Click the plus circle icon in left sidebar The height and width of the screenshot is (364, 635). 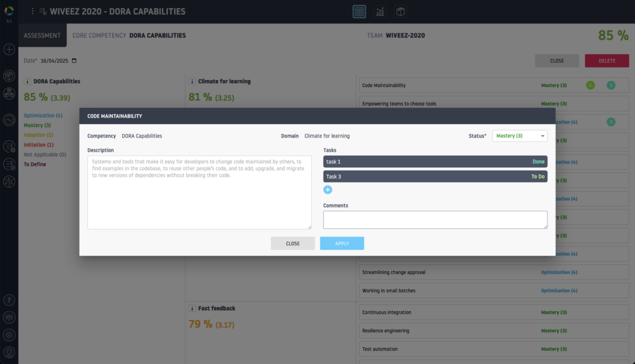(9, 50)
